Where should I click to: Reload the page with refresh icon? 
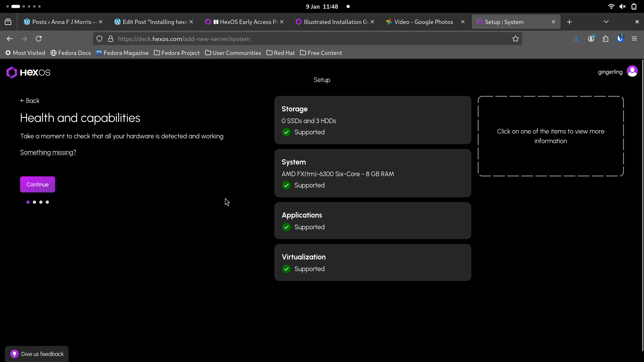(38, 39)
